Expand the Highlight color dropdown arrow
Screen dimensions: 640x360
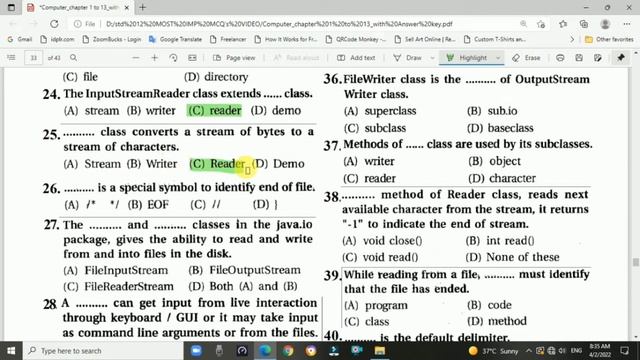(x=498, y=58)
